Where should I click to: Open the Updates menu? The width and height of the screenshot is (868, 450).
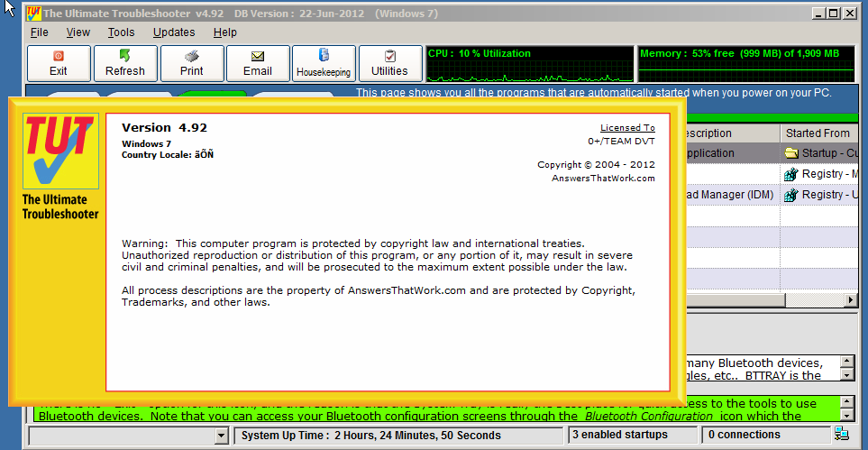(x=174, y=32)
